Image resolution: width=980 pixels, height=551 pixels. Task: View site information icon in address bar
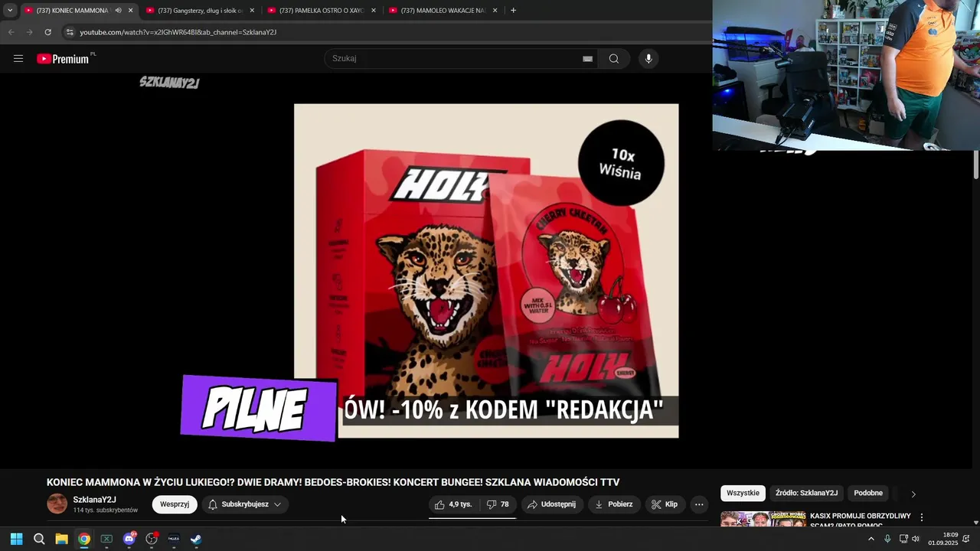coord(70,32)
